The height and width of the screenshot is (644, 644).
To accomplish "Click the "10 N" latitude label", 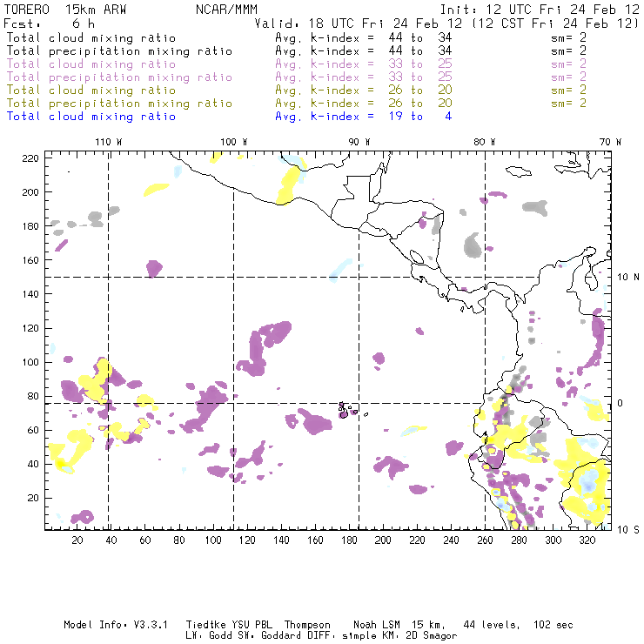I will pyautogui.click(x=628, y=278).
